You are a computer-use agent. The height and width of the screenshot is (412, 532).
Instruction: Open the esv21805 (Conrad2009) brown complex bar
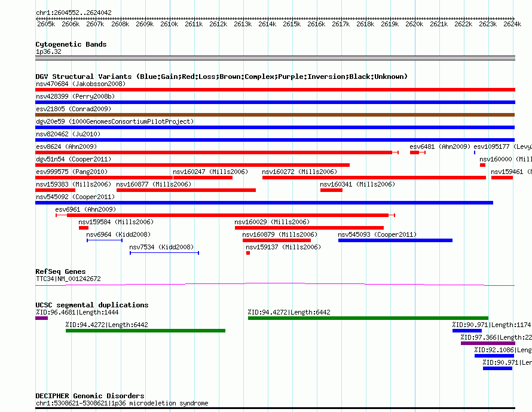[275, 115]
